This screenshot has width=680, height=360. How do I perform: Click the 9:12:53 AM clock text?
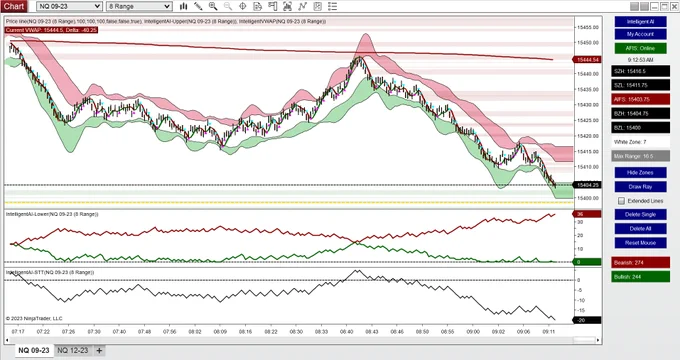click(x=640, y=60)
